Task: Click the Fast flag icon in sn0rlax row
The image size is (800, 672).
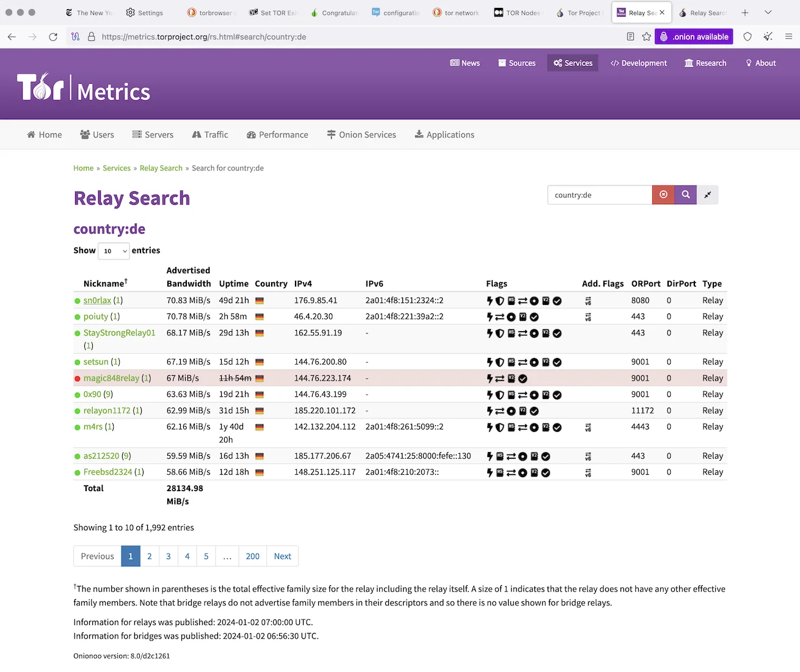Action: (489, 301)
